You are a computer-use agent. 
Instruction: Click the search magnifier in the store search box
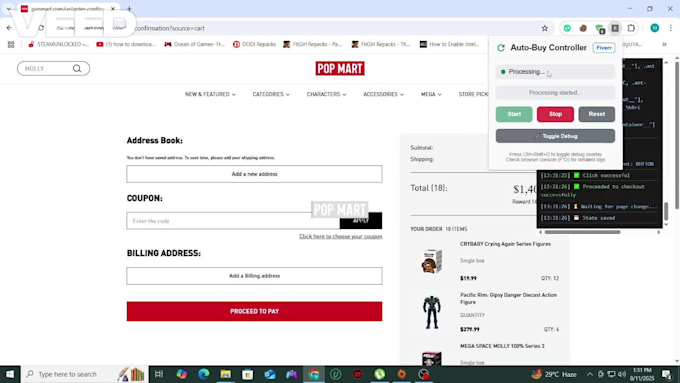77,69
